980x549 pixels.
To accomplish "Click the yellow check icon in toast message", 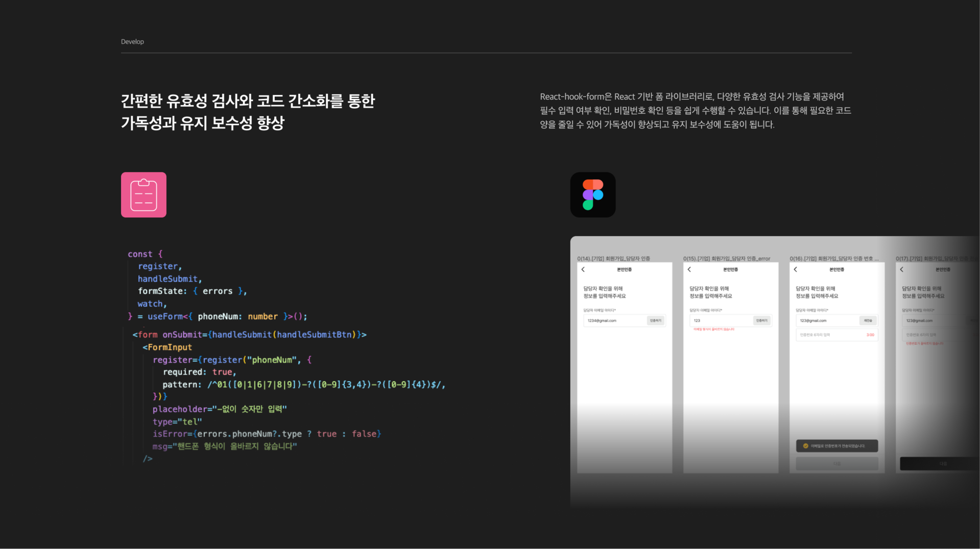I will (805, 446).
